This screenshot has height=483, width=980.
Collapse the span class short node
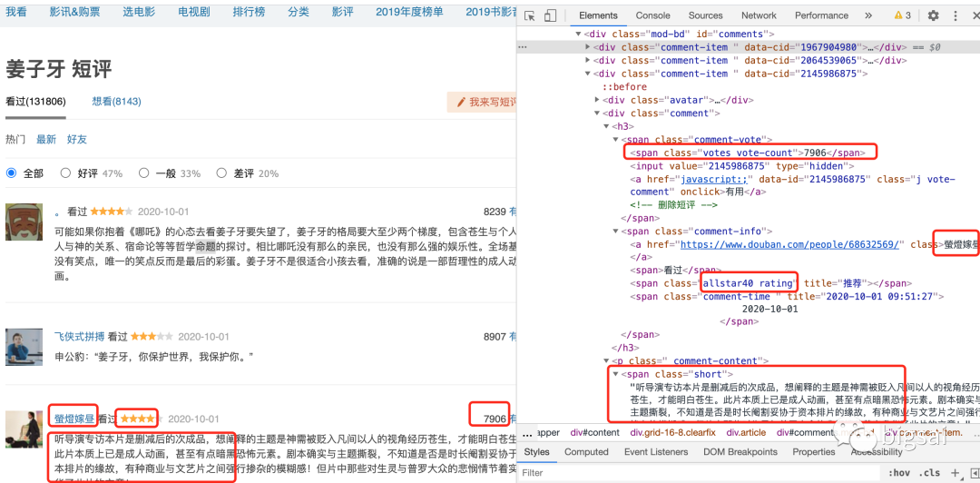(615, 374)
